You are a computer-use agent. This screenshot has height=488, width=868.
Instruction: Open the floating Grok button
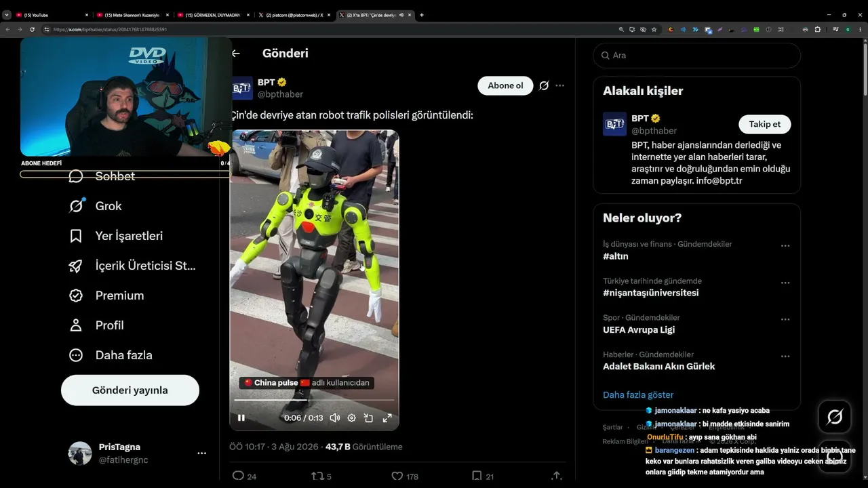click(835, 417)
